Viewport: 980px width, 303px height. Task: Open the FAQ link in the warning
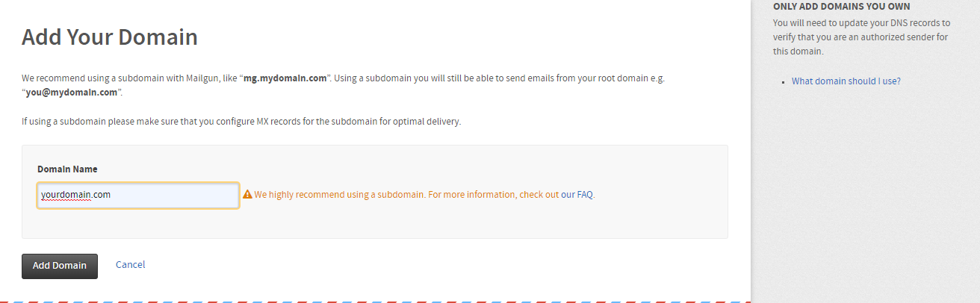tap(585, 195)
